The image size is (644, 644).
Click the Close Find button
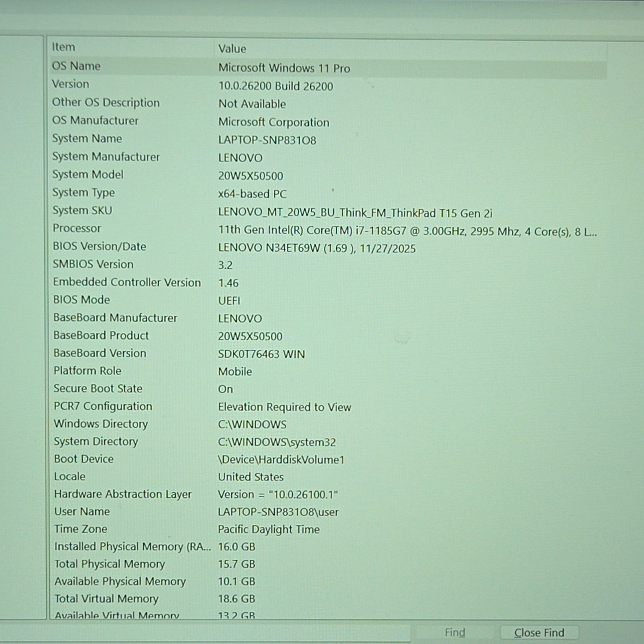pyautogui.click(x=539, y=632)
